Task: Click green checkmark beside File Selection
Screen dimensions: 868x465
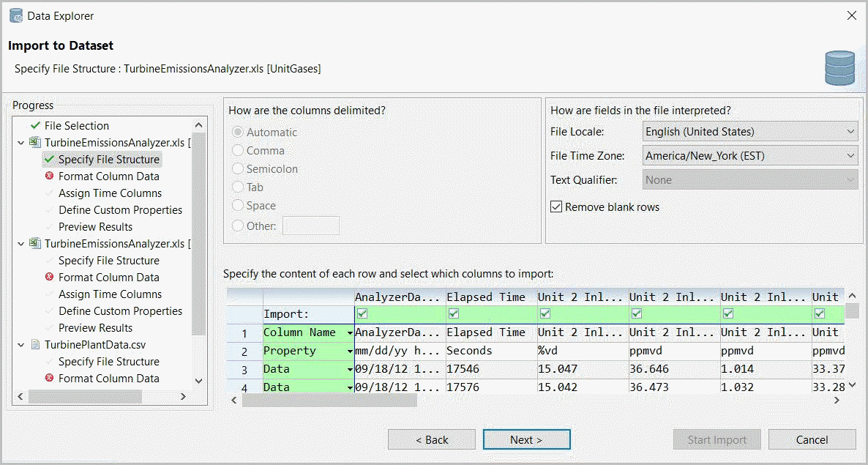Action: (35, 126)
